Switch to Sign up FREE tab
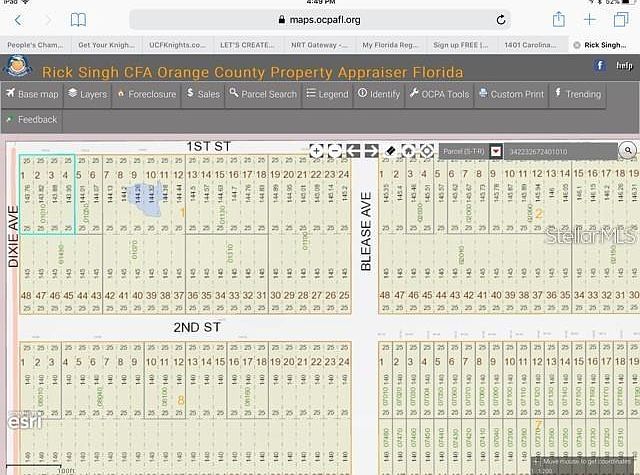Viewport: 640px width, 475px height. (461, 45)
